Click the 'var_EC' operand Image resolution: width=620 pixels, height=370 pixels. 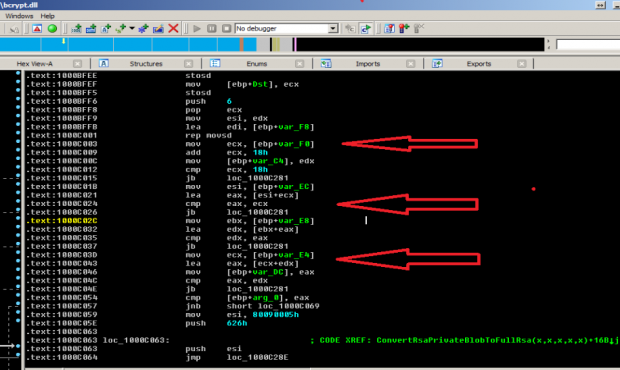294,187
